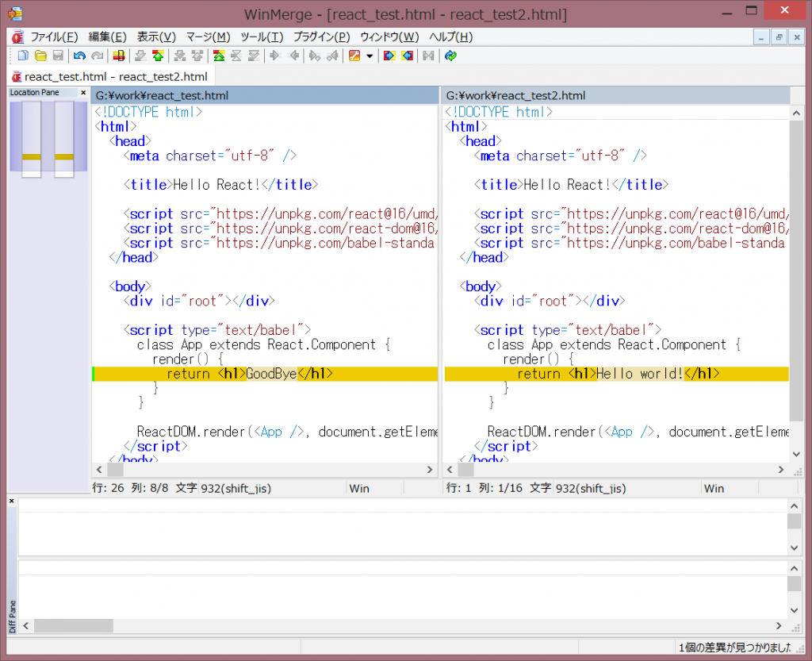
Task: Click the lower diff pane scroll down arrow
Action: [795, 609]
